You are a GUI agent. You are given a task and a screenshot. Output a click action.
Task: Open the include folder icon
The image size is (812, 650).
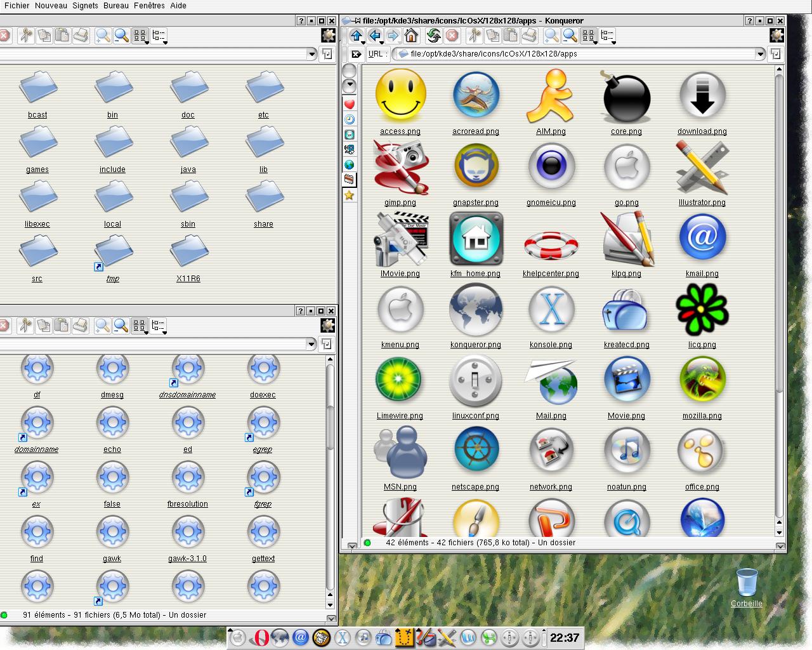(113, 143)
